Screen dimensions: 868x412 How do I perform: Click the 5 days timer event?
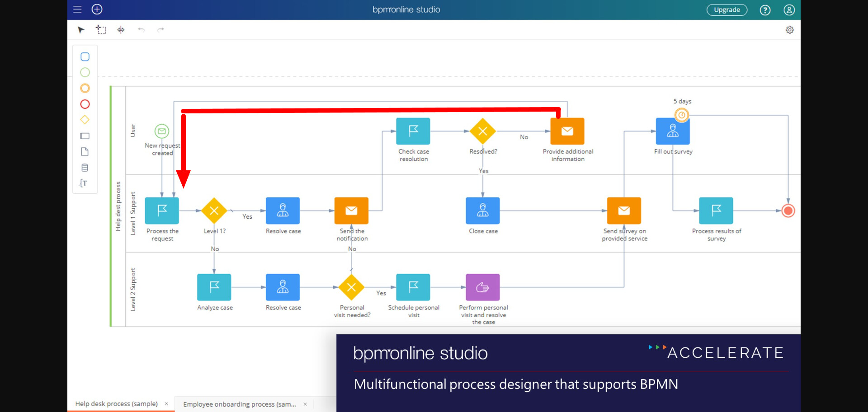(x=682, y=115)
